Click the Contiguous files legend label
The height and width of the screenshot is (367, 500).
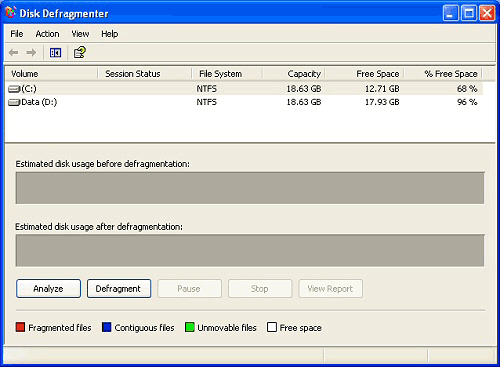pyautogui.click(x=144, y=328)
